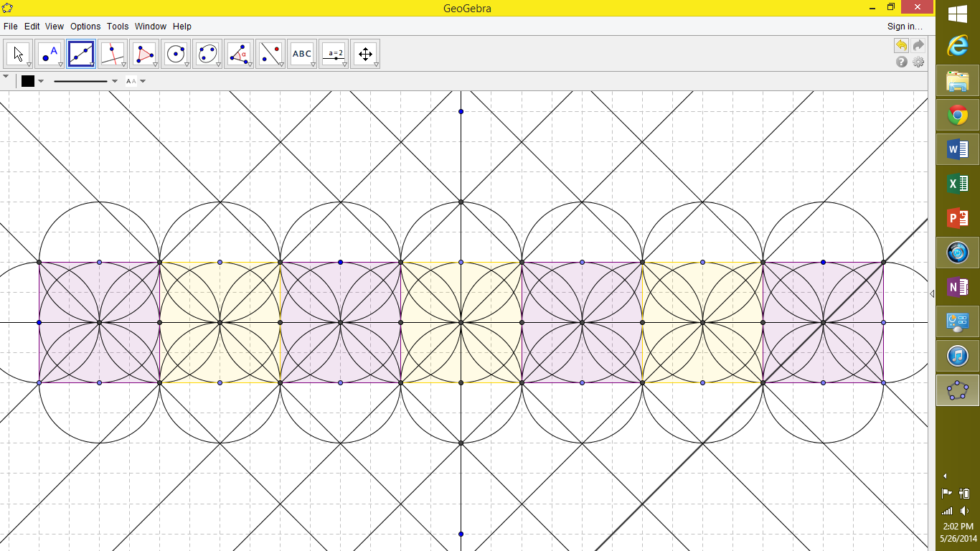Click the line style preview

click(80, 81)
